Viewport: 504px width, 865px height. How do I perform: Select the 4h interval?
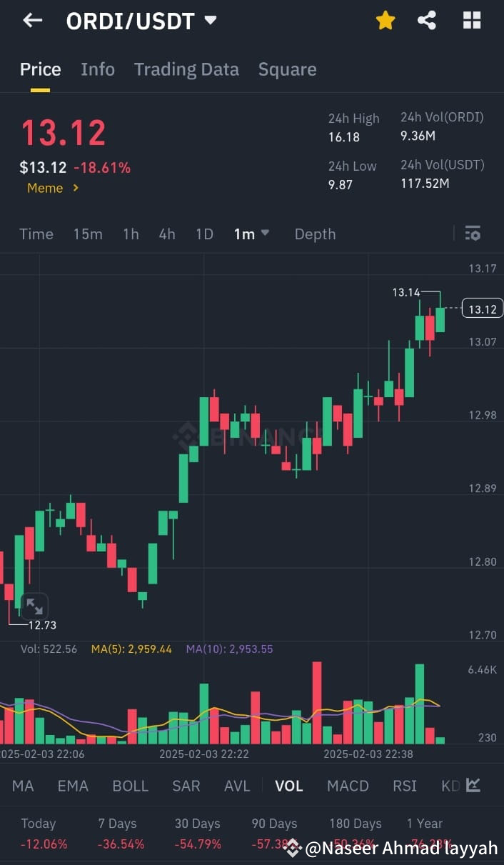coord(167,234)
